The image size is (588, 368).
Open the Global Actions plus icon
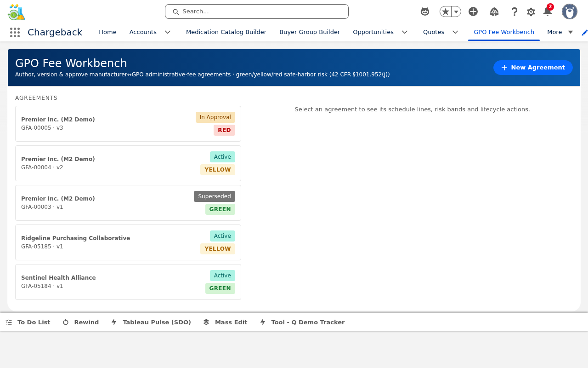pos(473,11)
